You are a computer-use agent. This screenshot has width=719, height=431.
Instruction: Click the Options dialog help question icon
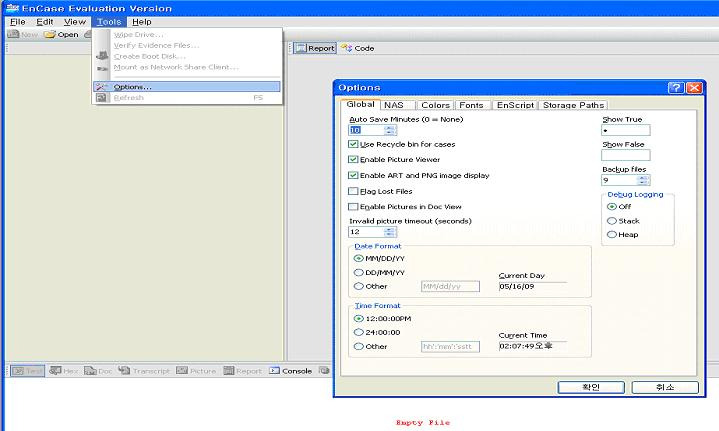(676, 88)
